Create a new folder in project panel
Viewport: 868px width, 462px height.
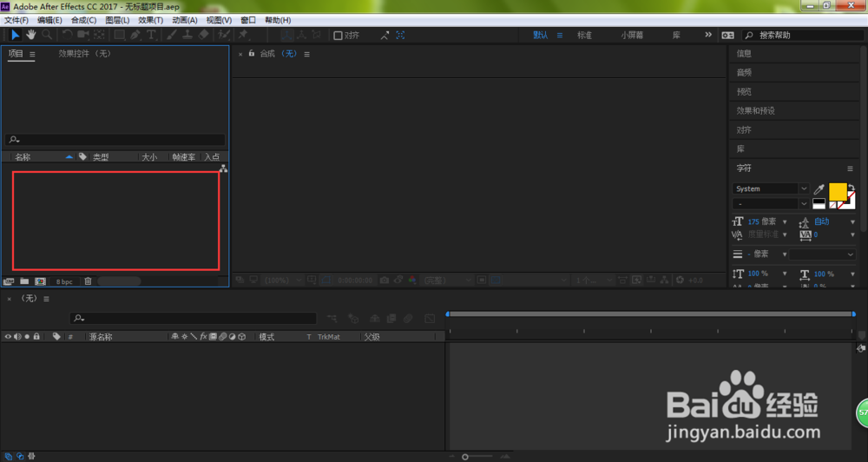[24, 281]
